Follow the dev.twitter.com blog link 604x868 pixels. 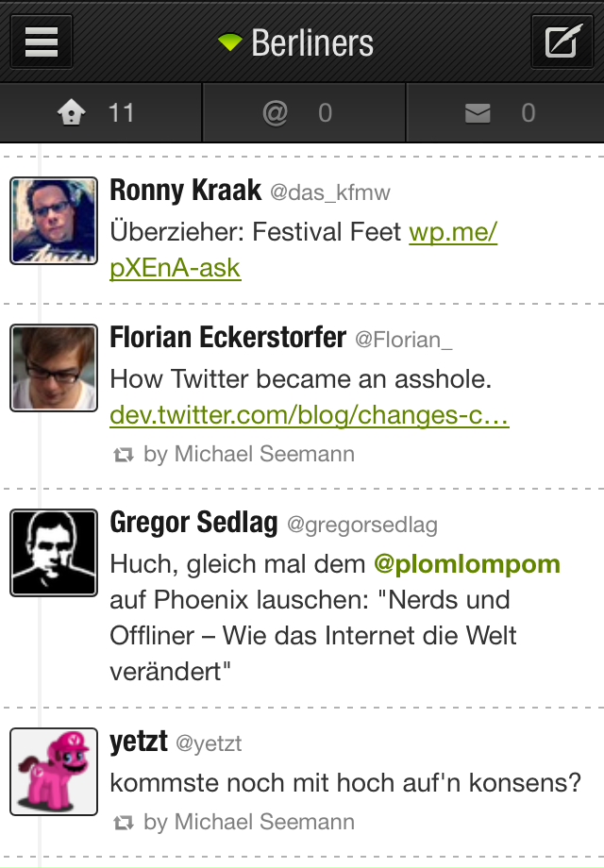pyautogui.click(x=310, y=415)
